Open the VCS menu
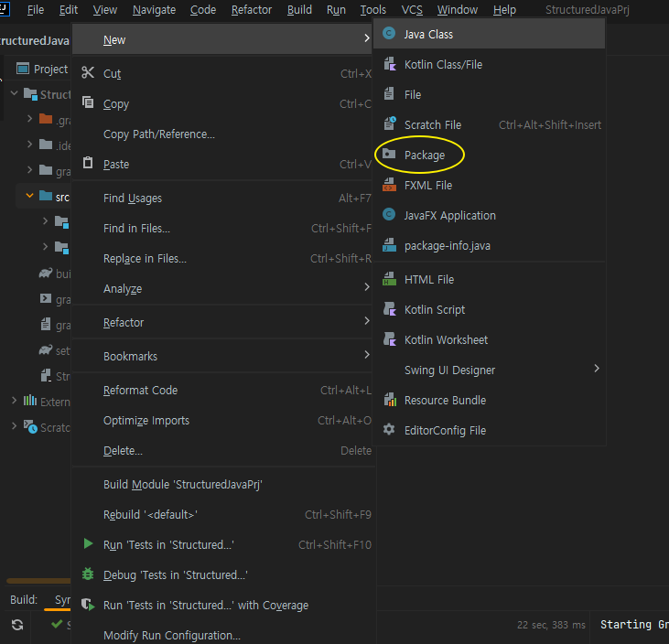 point(412,10)
